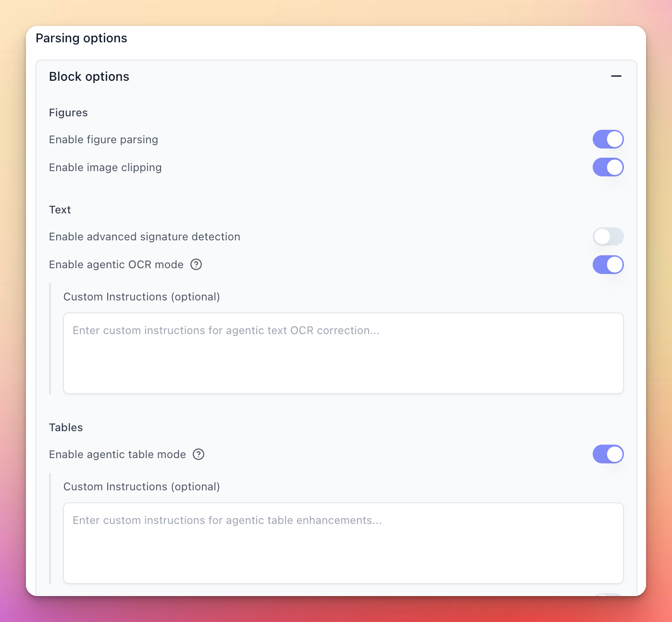Click the 'Enable agentic OCR mode' label text
Screen dimensions: 672x622
tap(116, 264)
